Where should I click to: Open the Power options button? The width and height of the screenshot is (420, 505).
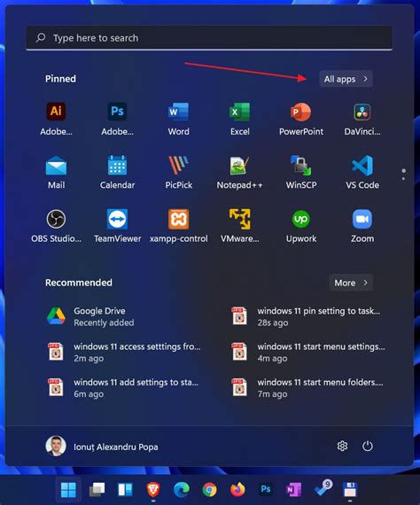(x=367, y=446)
